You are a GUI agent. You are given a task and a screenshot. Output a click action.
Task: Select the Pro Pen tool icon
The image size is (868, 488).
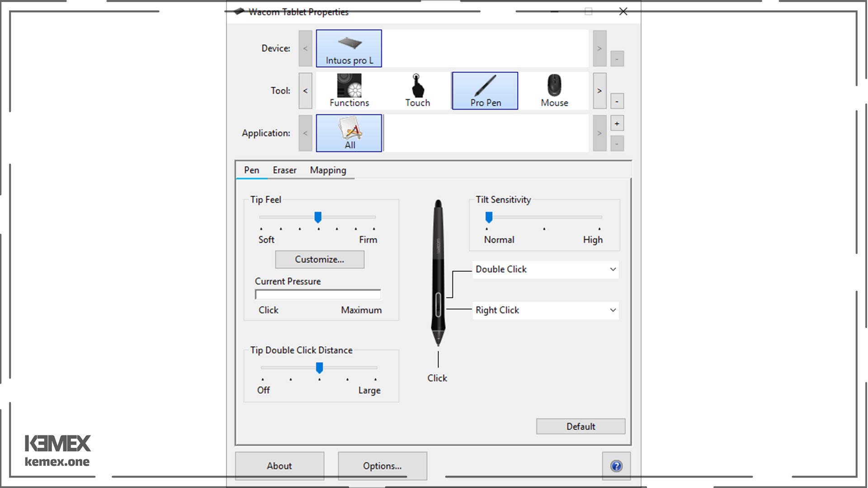point(485,91)
